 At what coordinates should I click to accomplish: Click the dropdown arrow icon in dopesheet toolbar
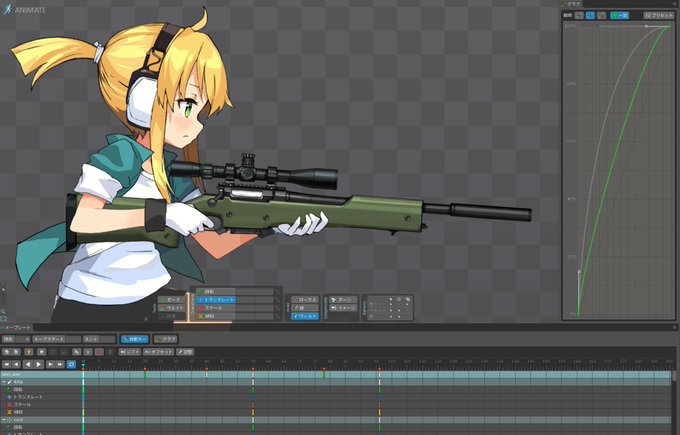coord(88,352)
